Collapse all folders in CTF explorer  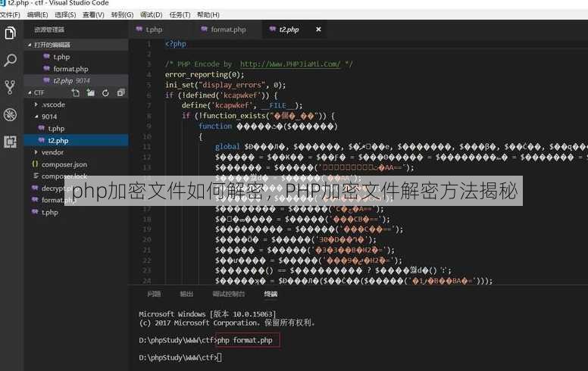click(x=120, y=92)
